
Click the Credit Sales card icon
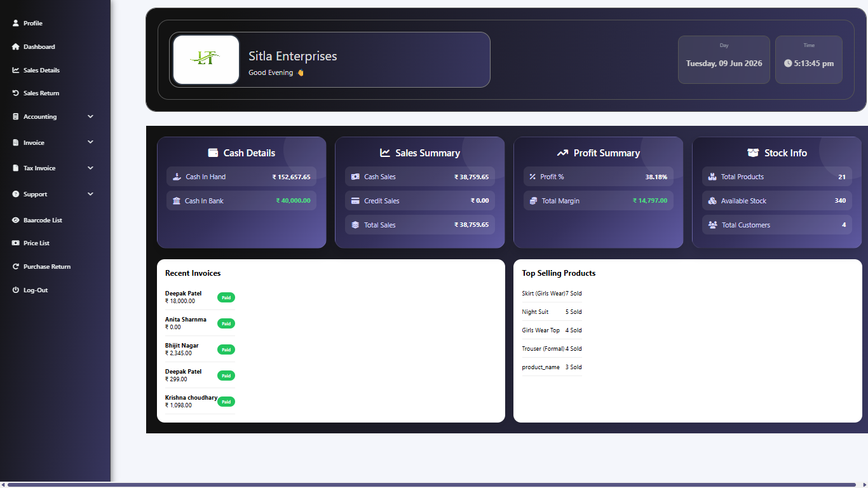click(x=355, y=201)
